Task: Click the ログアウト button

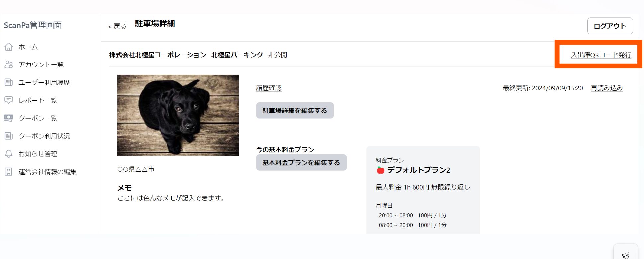Action: pos(610,26)
